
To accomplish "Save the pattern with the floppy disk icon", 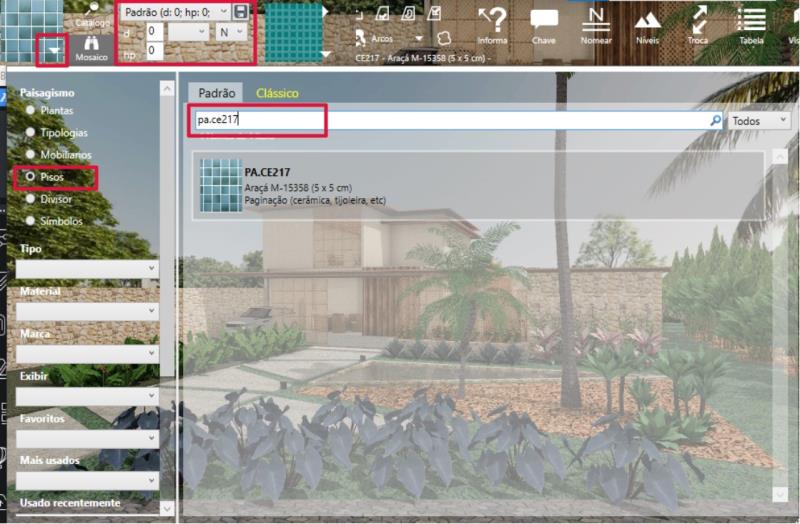I will click(x=241, y=12).
